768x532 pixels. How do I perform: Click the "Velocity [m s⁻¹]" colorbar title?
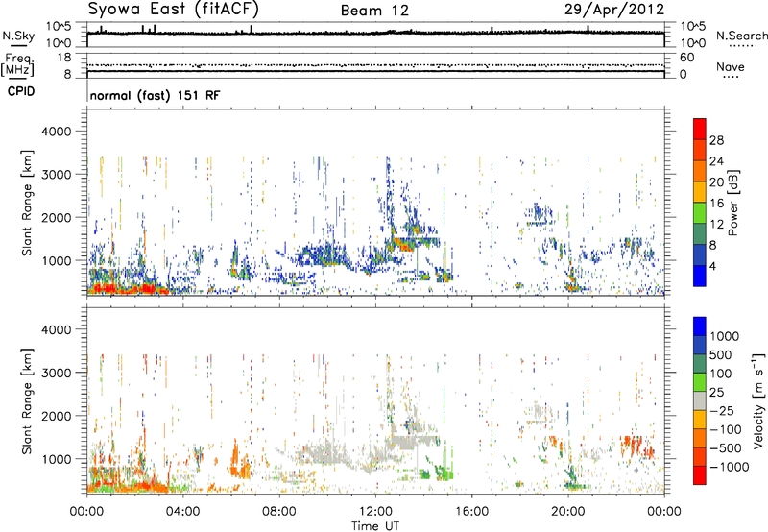click(758, 400)
